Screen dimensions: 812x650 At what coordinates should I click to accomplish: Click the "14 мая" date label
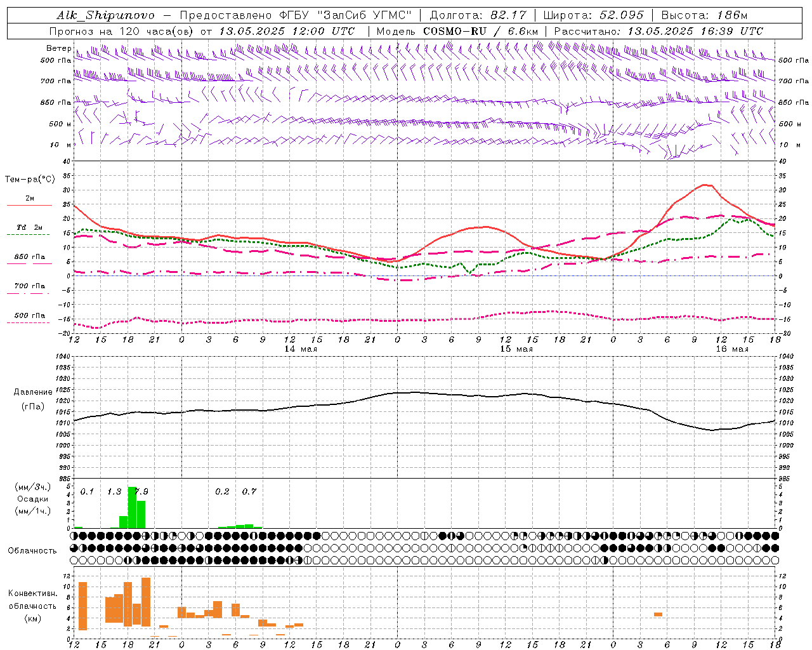(x=301, y=349)
